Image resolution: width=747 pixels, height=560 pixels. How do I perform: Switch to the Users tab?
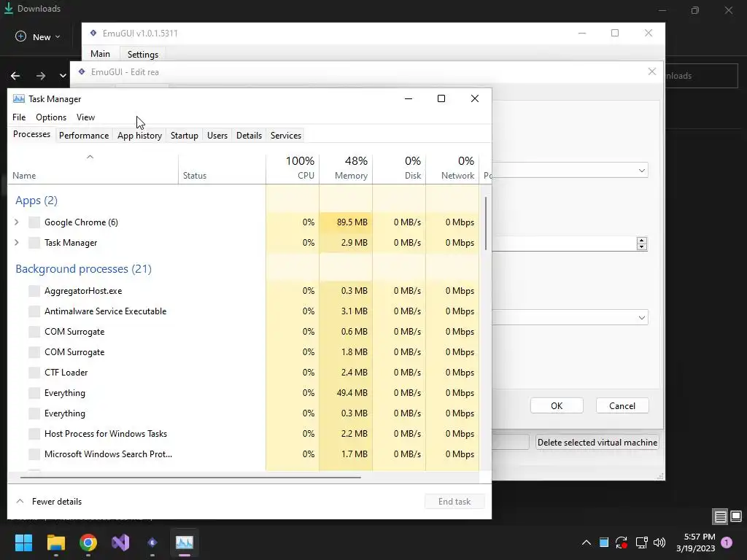(217, 135)
